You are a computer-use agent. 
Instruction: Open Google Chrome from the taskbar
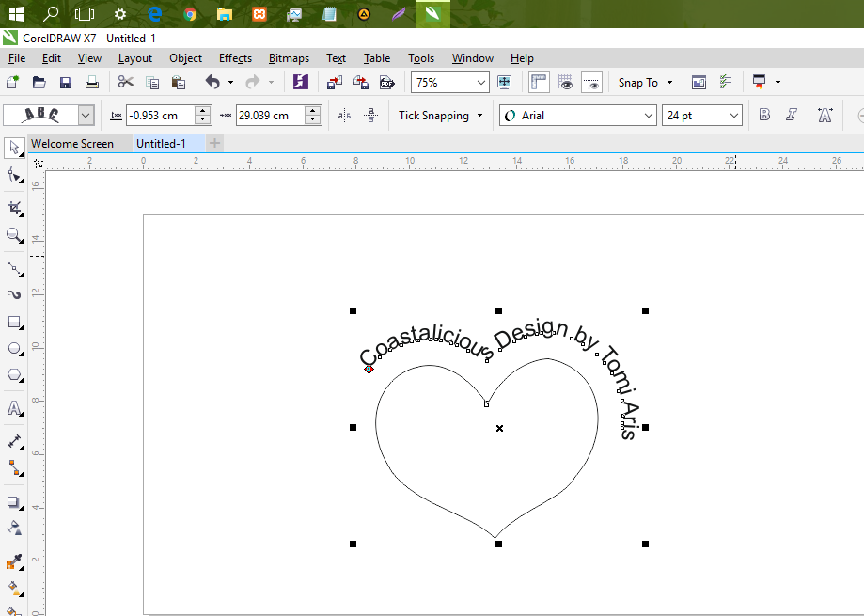click(x=189, y=15)
